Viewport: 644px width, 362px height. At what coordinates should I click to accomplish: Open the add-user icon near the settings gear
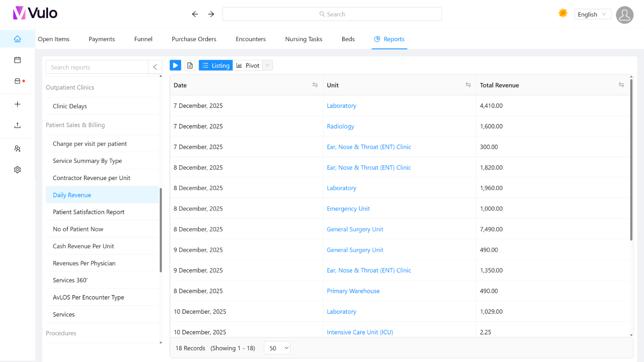click(17, 148)
